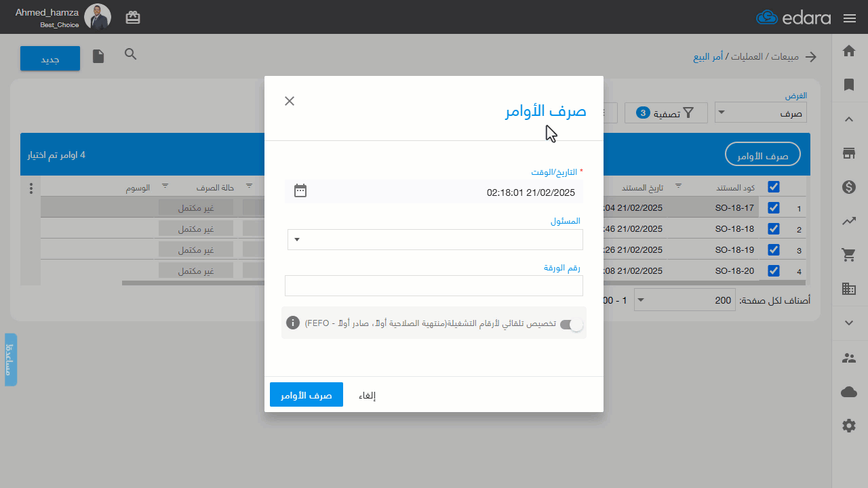Open the trending sales chart sidebar icon

pyautogui.click(x=848, y=221)
